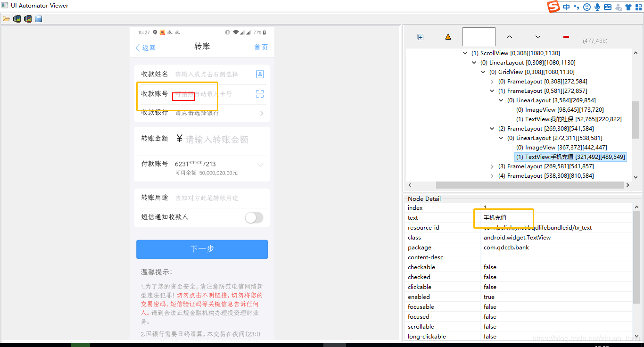
Task: Open the Sogou soft keyboard icon
Action: pos(608,7)
